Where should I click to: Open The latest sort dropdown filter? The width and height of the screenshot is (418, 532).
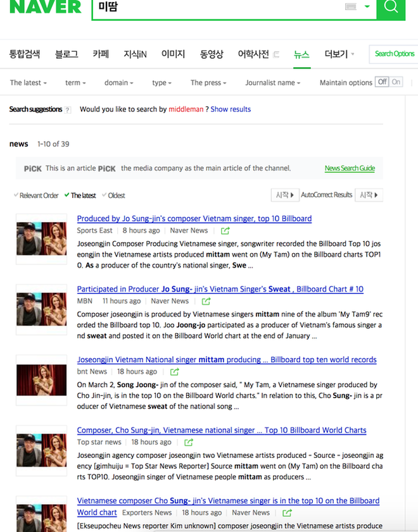[x=28, y=83]
